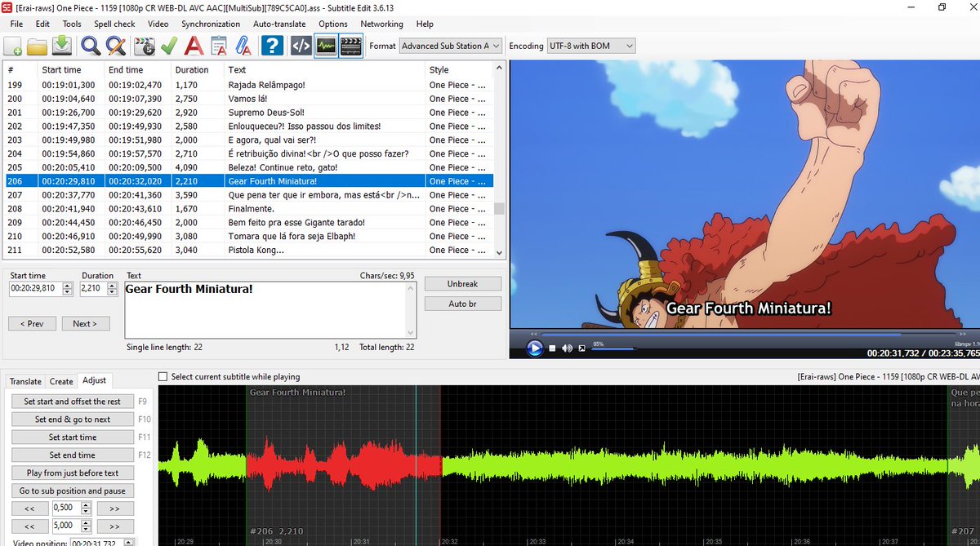This screenshot has width=980, height=546.
Task: Toggle the video player clapperboard icon
Action: [351, 47]
